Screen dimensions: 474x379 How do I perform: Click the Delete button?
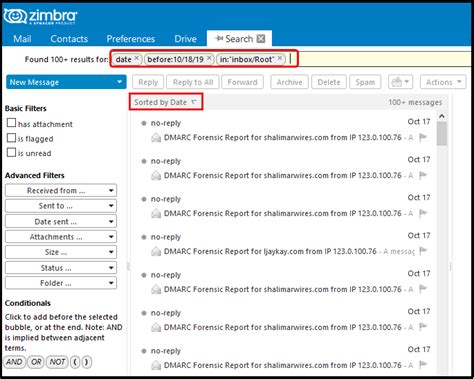[329, 82]
